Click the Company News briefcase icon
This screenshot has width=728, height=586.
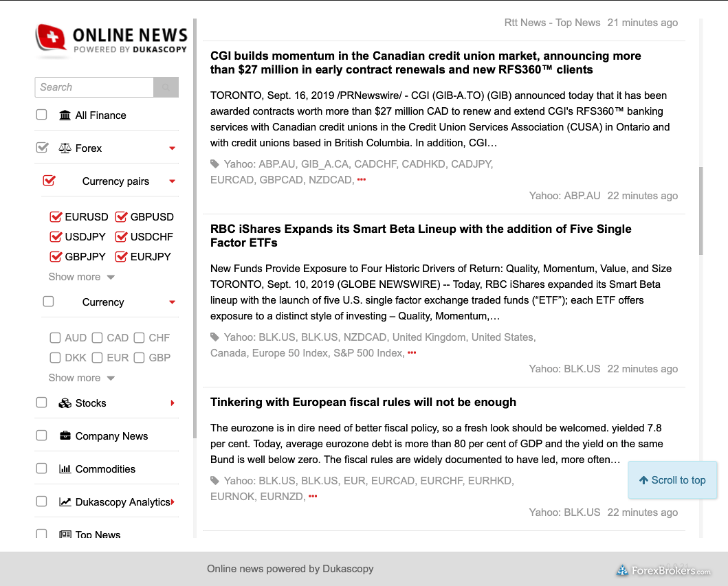(x=65, y=436)
